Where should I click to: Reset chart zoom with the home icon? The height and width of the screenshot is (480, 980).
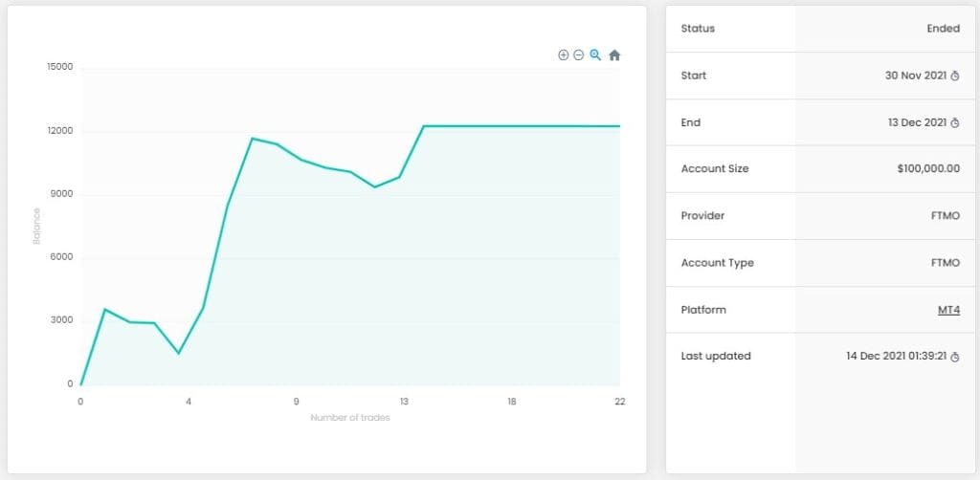pyautogui.click(x=614, y=55)
